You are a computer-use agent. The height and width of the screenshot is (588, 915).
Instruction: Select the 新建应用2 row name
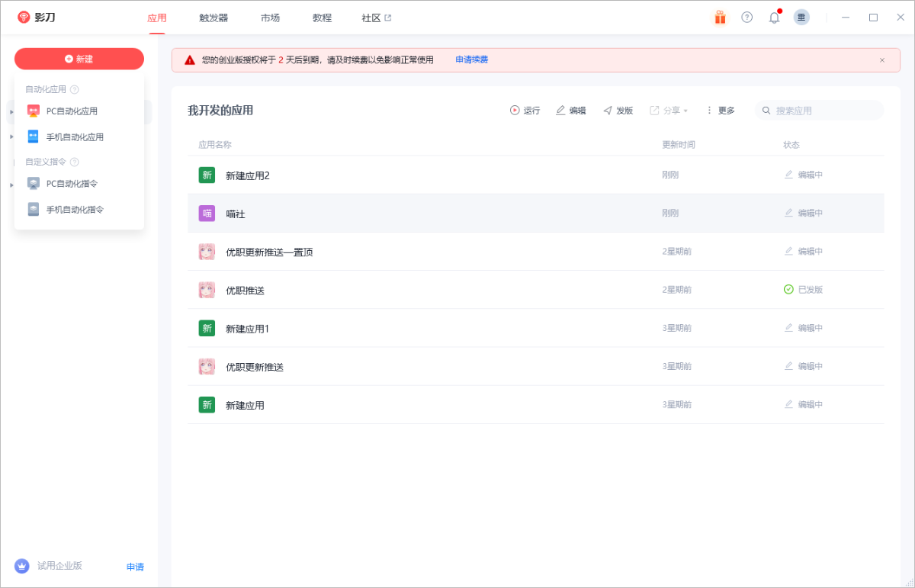point(248,175)
